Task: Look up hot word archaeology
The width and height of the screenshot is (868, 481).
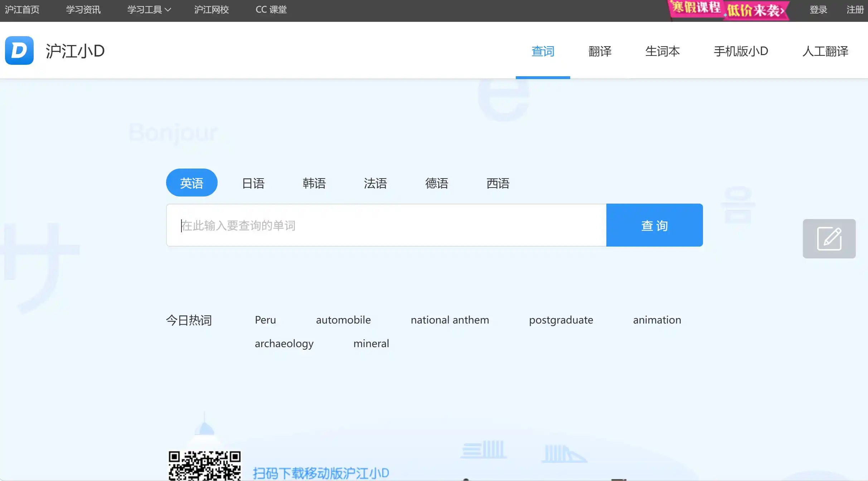Action: pos(284,344)
